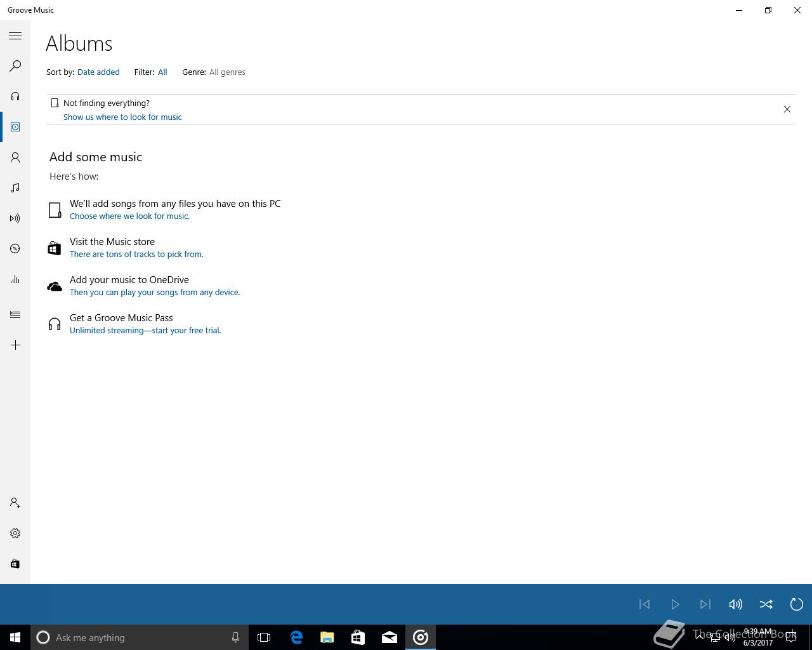
Task: Click Get a Groove Music Pass text
Action: point(121,318)
